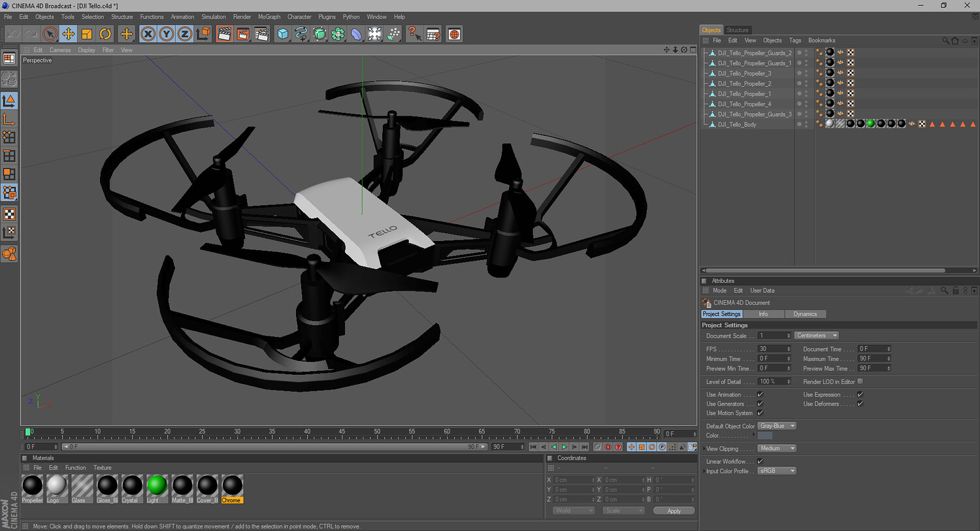Toggle the Linear Workflow checkbox
This screenshot has width=980, height=531.
tap(760, 461)
